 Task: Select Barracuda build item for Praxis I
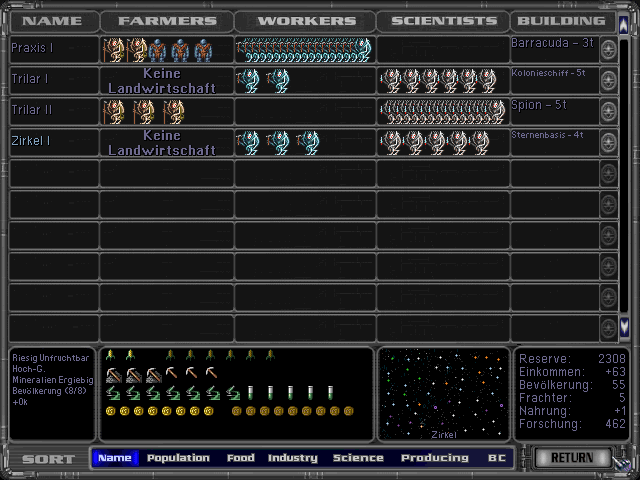tap(553, 43)
